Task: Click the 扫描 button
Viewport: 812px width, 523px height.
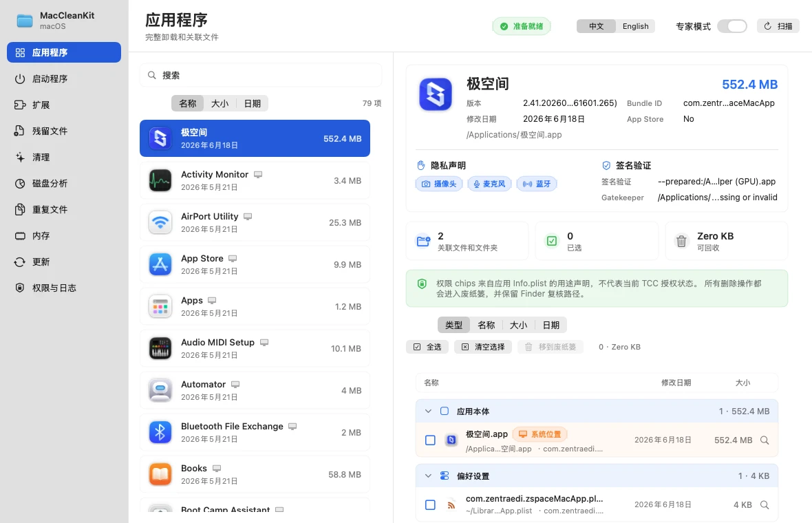Action: [x=778, y=26]
